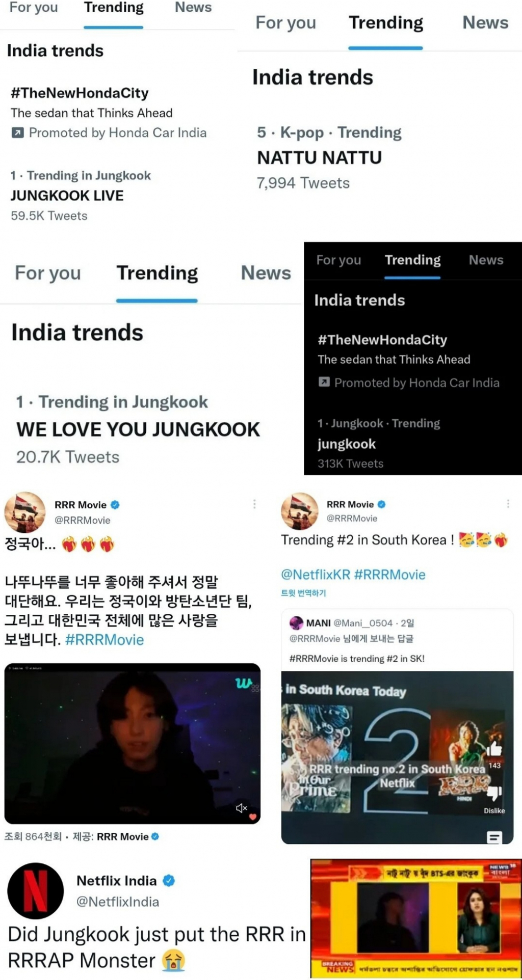This screenshot has height=980, width=522.
Task: Open the comments icon on Netflix video
Action: 494,837
